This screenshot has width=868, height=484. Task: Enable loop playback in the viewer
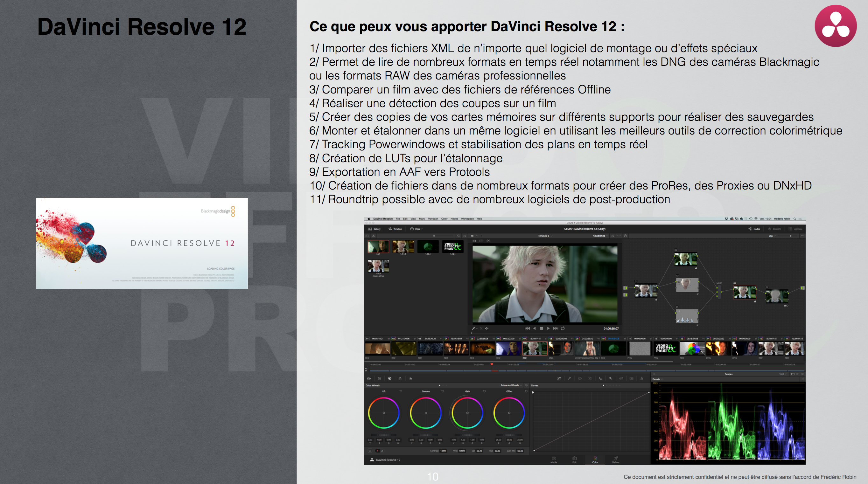pos(563,328)
